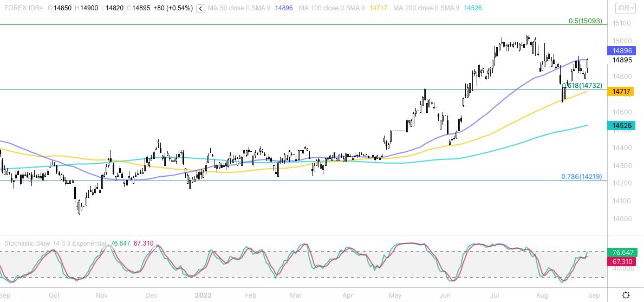The height and width of the screenshot is (302, 644).
Task: Click the yellow 14717 price axis tag
Action: coord(621,92)
